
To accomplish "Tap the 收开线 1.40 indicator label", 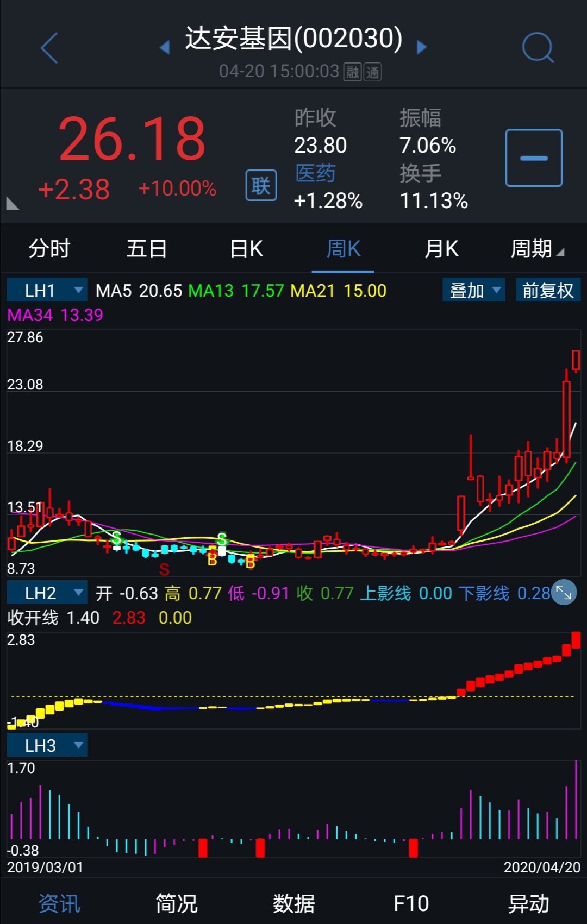I will pyautogui.click(x=53, y=618).
